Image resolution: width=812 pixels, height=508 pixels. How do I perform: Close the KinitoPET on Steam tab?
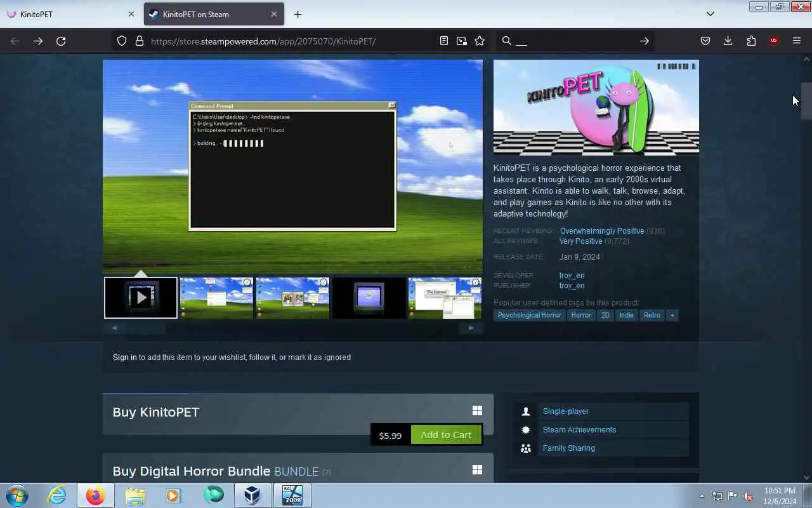pyautogui.click(x=273, y=14)
